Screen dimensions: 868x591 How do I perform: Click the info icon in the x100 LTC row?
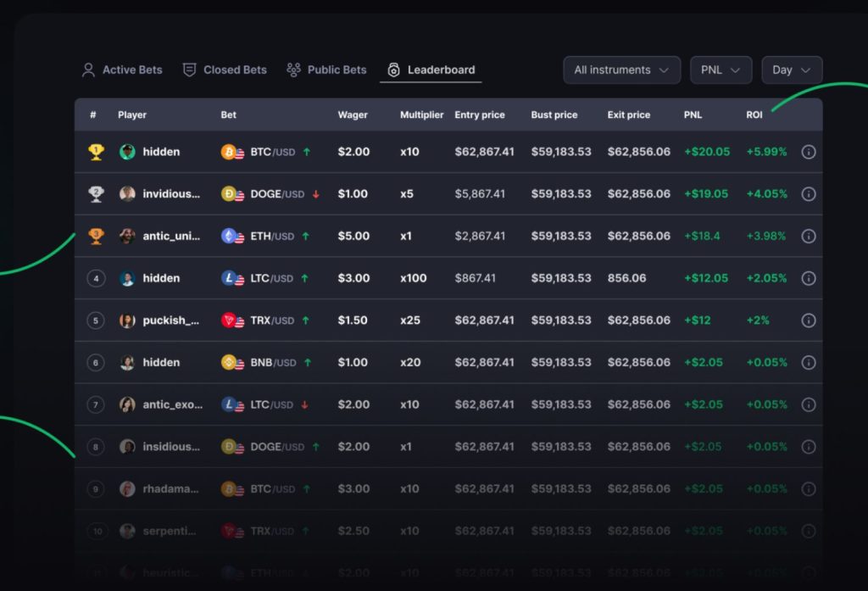[x=808, y=278]
